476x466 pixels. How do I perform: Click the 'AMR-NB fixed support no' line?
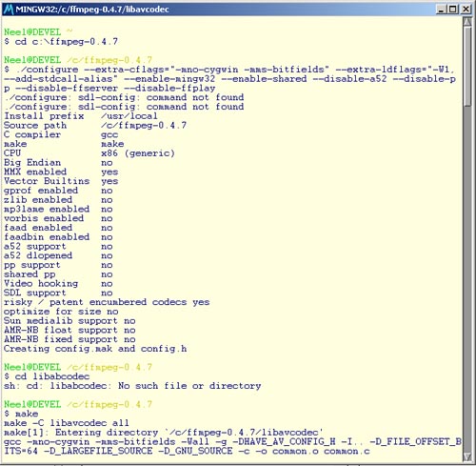pos(69,339)
